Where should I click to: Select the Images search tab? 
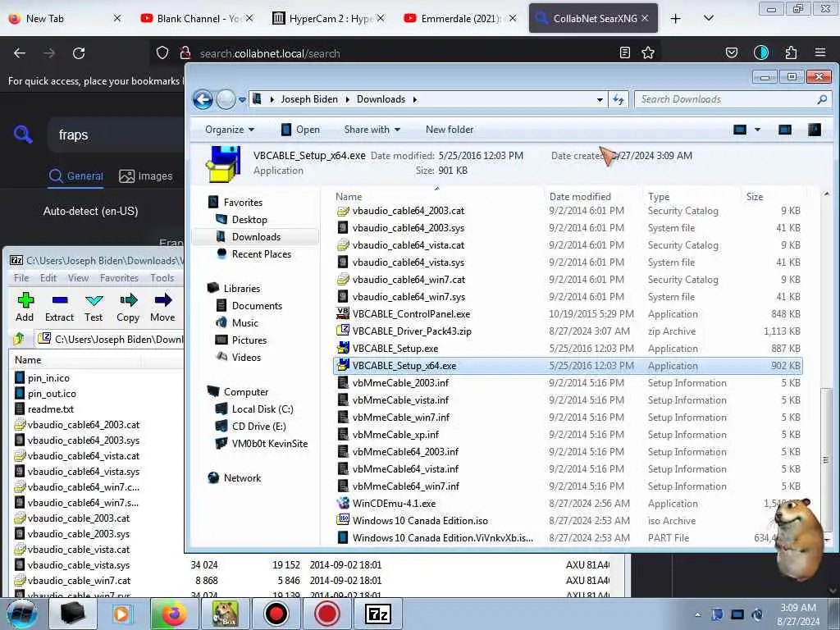(x=146, y=176)
